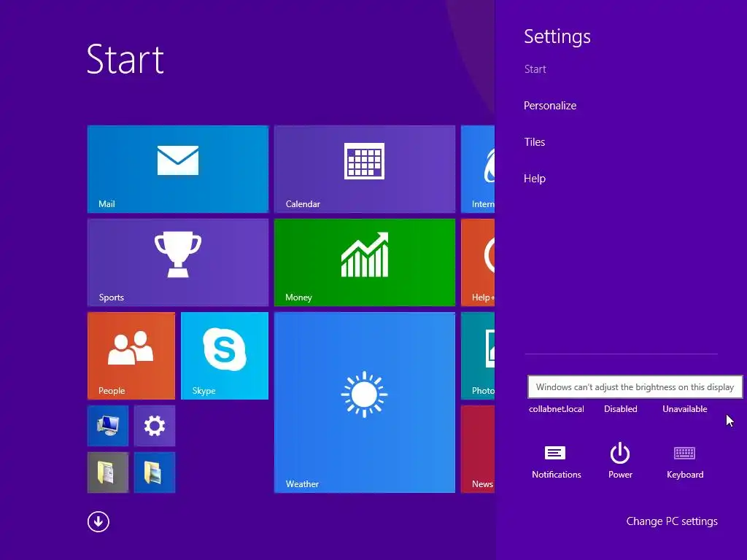Viewport: 747px width, 560px height.
Task: Click the Unavailable brightness label
Action: [684, 408]
